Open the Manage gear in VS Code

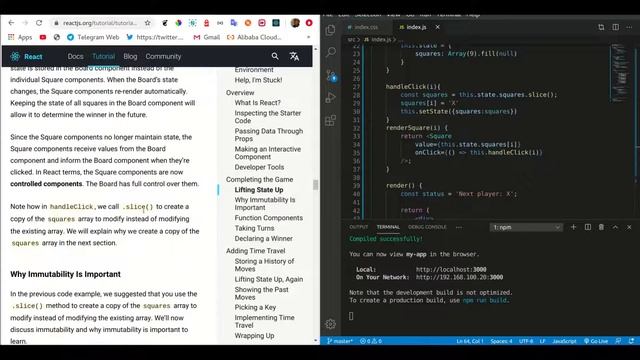pos(331,324)
